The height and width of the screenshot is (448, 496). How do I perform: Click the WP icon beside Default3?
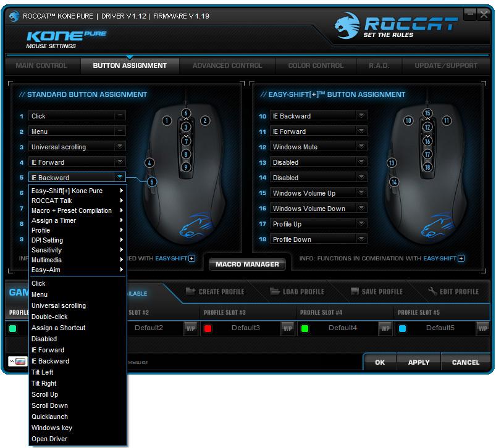287,329
